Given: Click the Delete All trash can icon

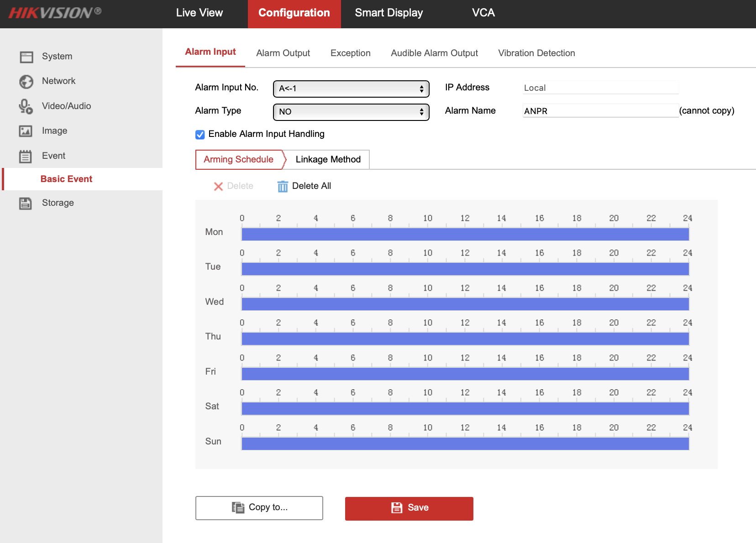Looking at the screenshot, I should coord(283,186).
